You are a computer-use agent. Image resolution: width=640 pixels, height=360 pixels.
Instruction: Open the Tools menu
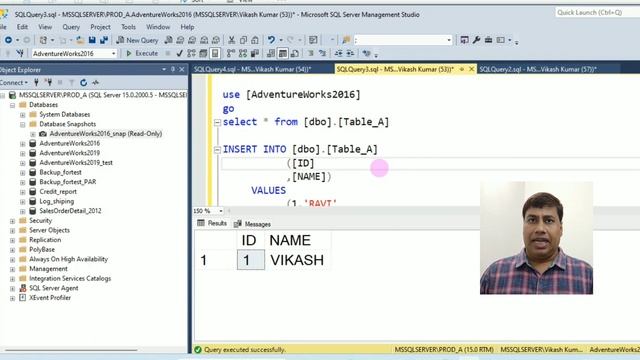128,27
